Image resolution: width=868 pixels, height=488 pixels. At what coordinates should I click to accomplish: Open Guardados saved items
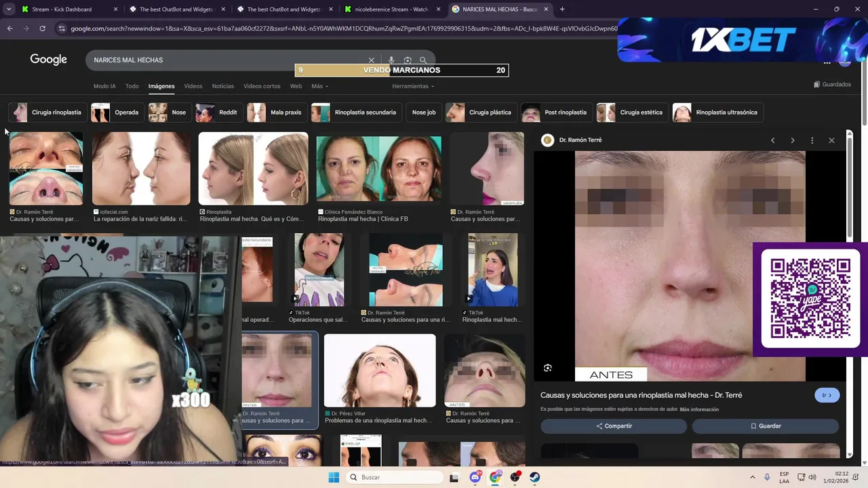832,85
